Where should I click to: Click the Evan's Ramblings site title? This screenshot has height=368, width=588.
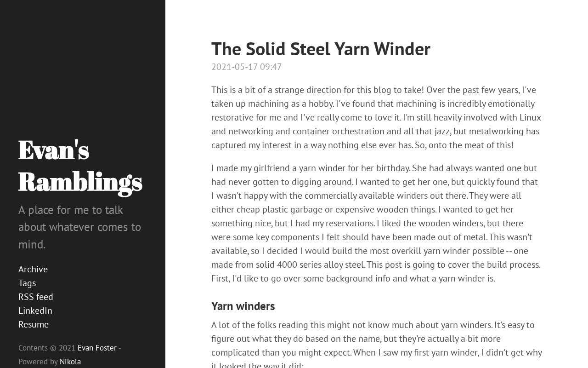tap(80, 166)
